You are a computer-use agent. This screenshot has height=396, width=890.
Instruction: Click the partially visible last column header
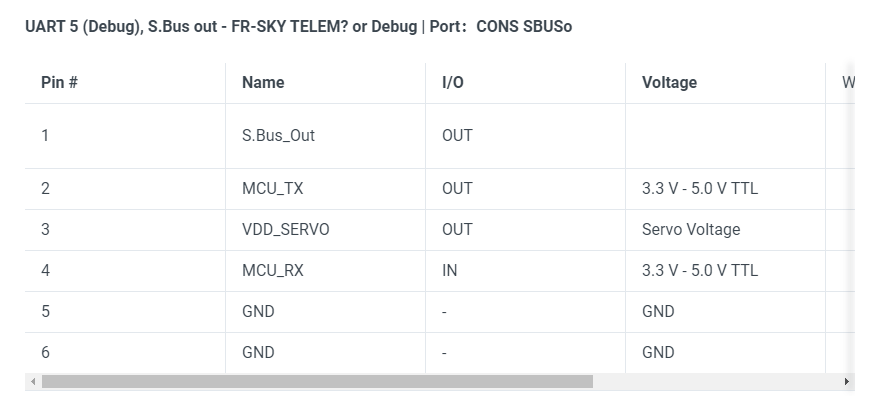[840, 83]
